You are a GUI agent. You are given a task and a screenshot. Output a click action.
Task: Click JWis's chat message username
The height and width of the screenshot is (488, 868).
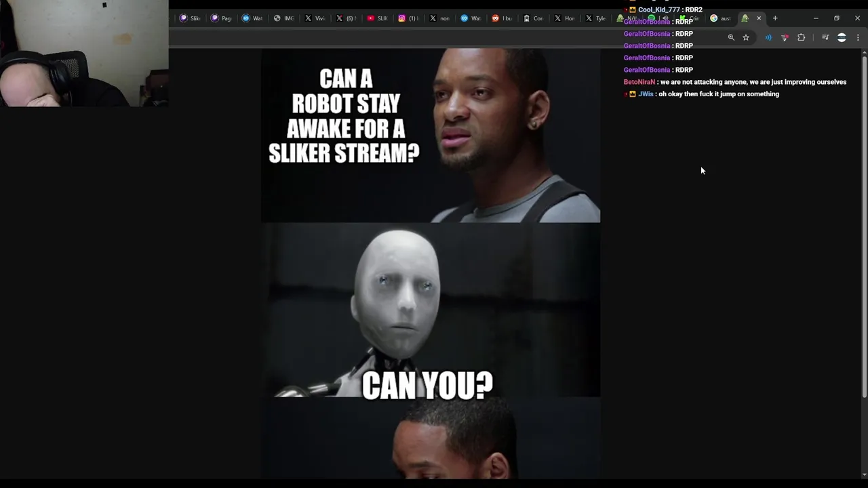[x=646, y=94]
